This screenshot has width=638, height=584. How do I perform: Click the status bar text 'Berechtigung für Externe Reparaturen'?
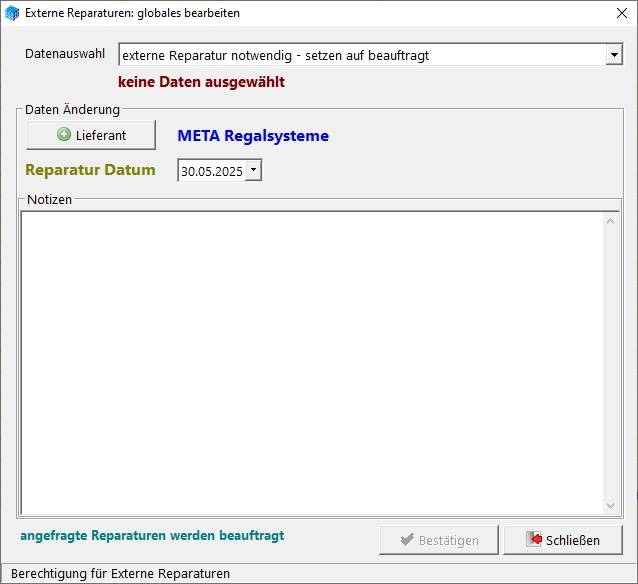[120, 573]
